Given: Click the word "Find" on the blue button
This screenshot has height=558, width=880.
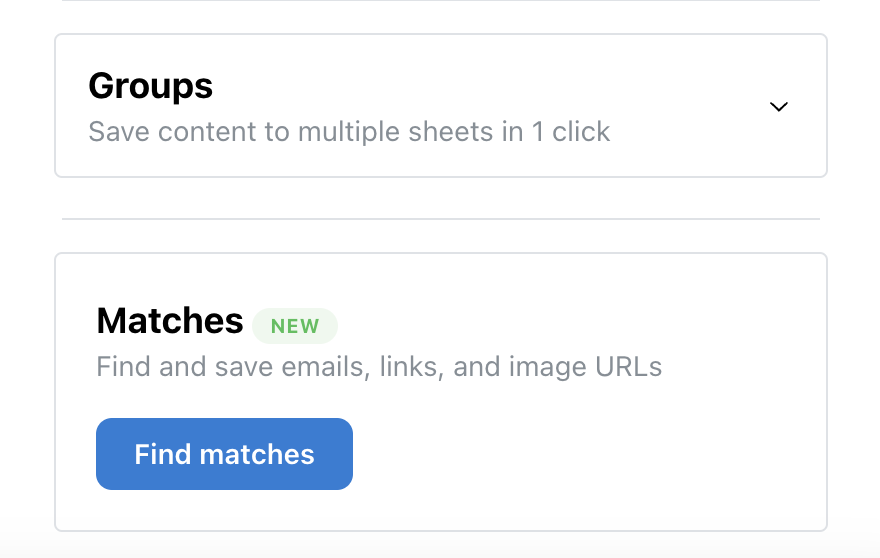Looking at the screenshot, I should (x=162, y=454).
